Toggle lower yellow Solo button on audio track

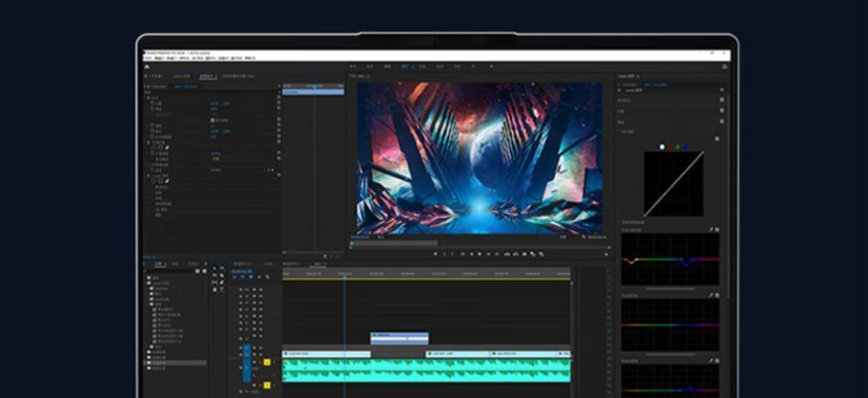click(266, 385)
